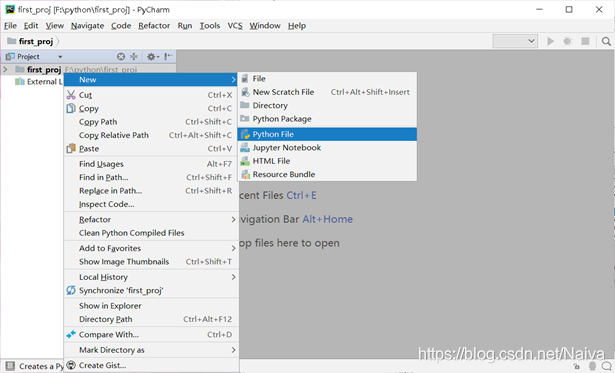615x373 pixels.
Task: Open the Tools menu
Action: [x=210, y=26]
